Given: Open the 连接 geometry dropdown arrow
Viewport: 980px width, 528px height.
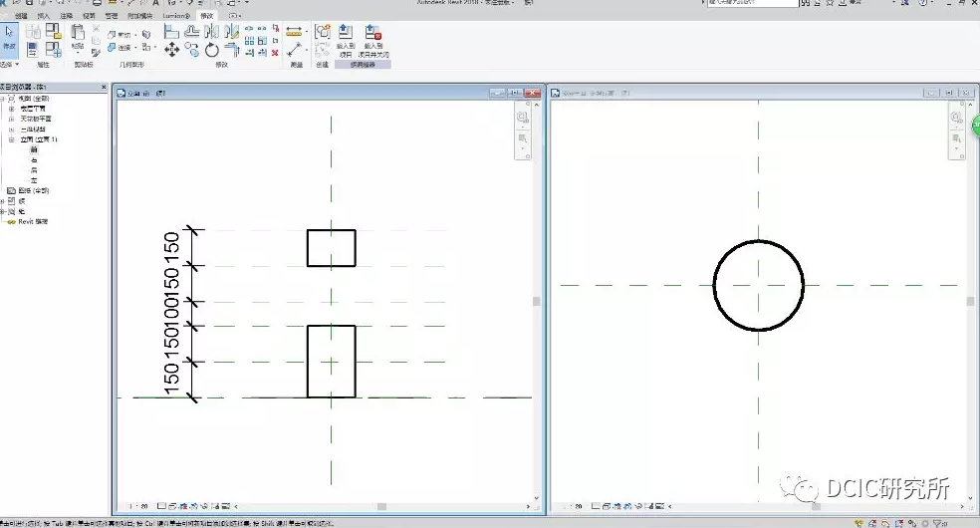Looking at the screenshot, I should (135, 48).
